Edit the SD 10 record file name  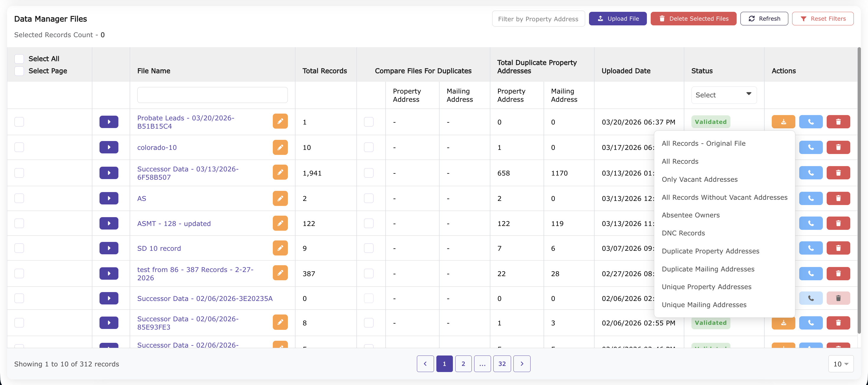[280, 248]
